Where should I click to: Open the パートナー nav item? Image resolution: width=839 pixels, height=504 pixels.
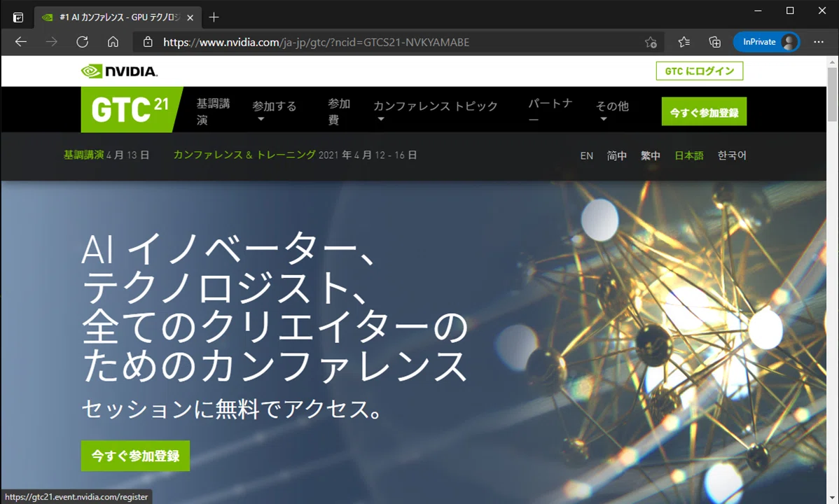[550, 111]
